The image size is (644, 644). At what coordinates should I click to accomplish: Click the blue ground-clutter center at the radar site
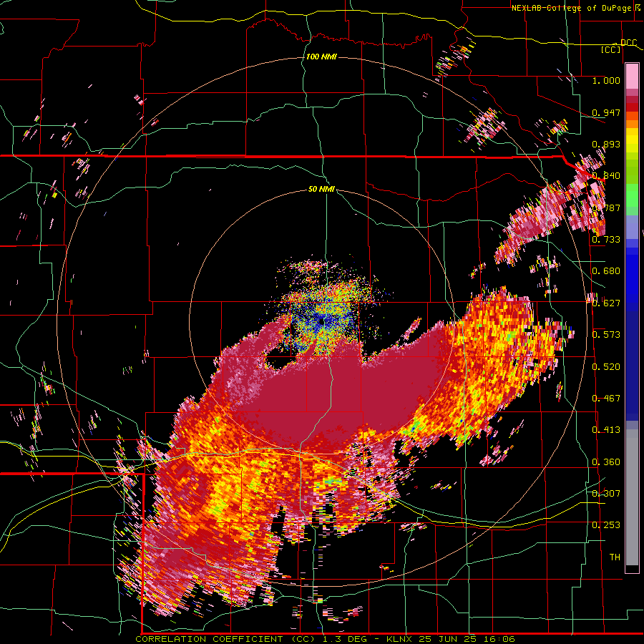click(x=321, y=321)
